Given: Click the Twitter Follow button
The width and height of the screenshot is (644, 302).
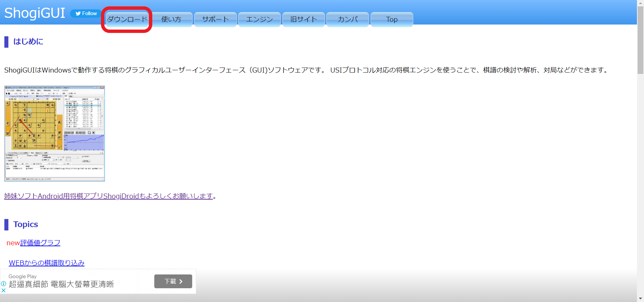Looking at the screenshot, I should 86,13.
